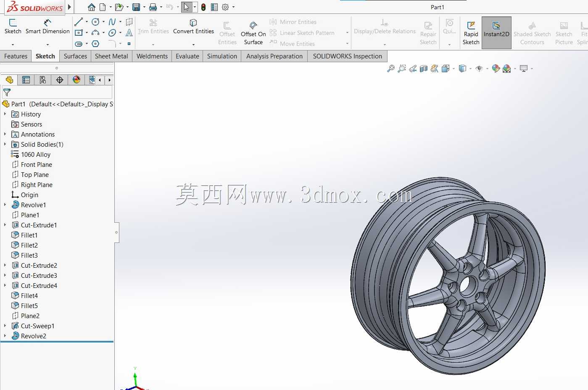Click the Previous View icon

click(x=413, y=69)
